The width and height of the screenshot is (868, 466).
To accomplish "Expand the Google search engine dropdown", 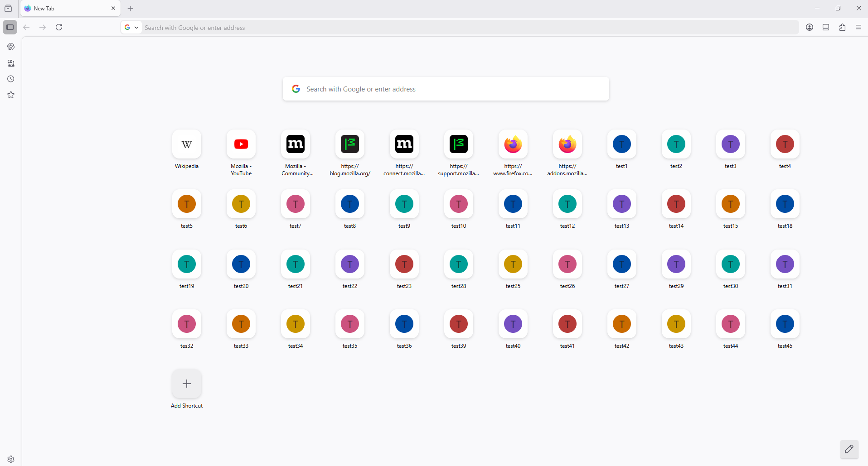I will [131, 27].
